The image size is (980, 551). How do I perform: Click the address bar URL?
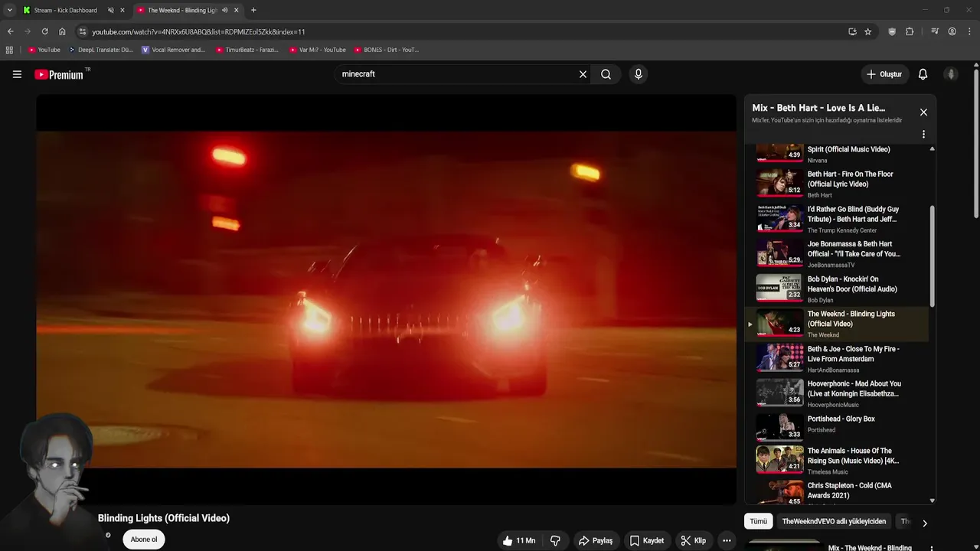[x=198, y=31]
